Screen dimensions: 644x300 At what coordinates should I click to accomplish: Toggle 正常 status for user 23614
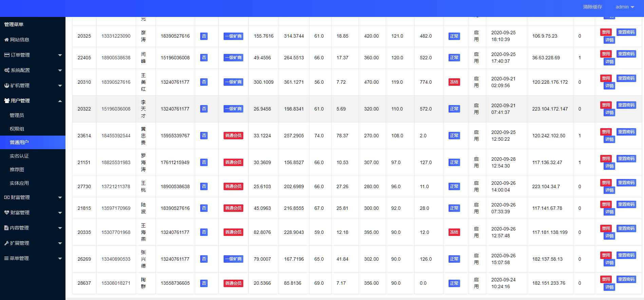click(454, 136)
